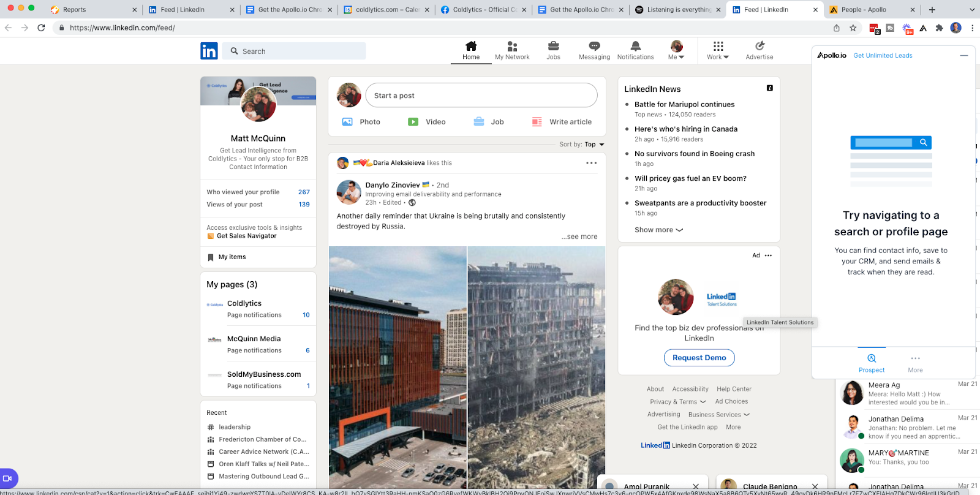Open post options three-dot menu

coord(591,163)
